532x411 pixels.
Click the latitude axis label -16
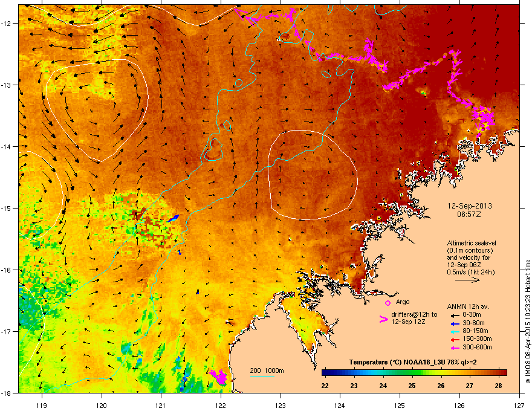7,270
